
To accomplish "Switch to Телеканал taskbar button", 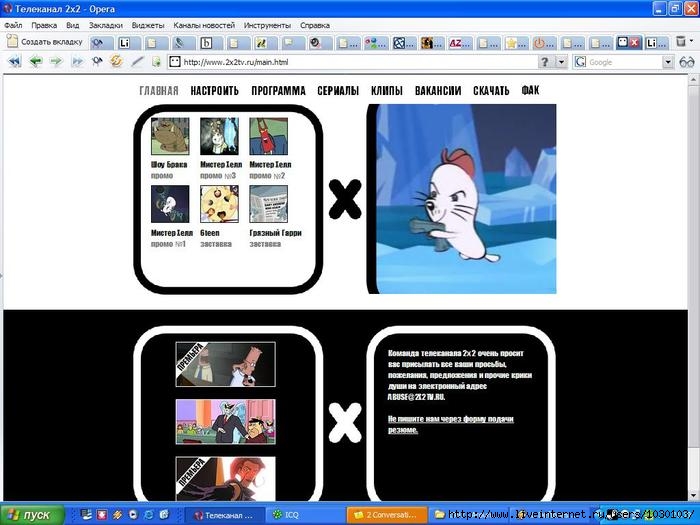I will pos(225,515).
